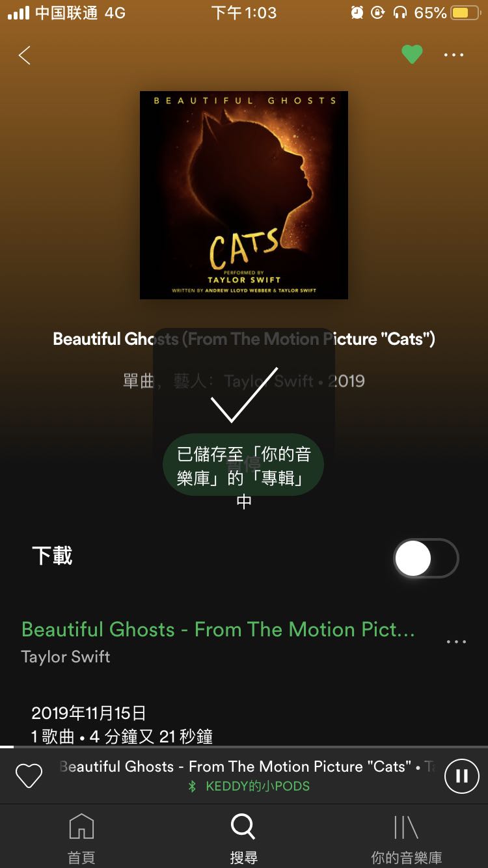
Task: Tap the battery icon in status bar
Action: coord(465,13)
